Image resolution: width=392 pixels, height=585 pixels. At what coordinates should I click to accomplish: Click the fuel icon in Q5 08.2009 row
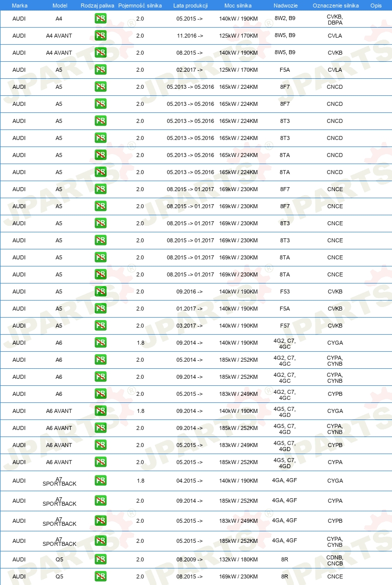tap(101, 559)
